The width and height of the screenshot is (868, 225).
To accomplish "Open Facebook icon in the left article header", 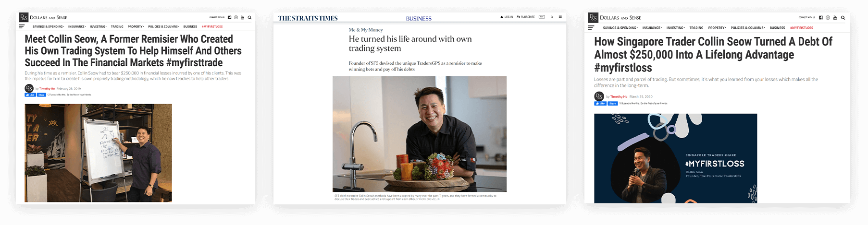I will tap(229, 17).
